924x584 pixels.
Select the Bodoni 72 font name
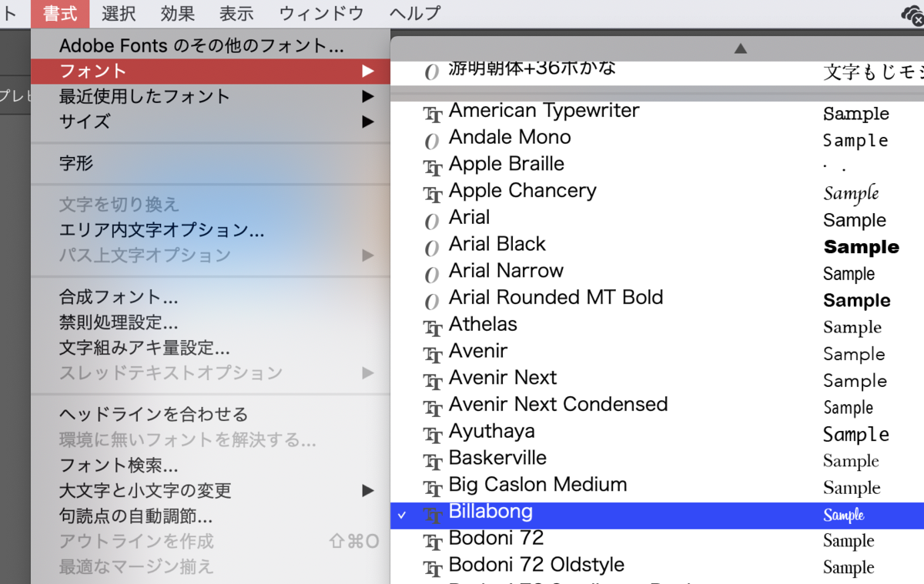tap(496, 538)
